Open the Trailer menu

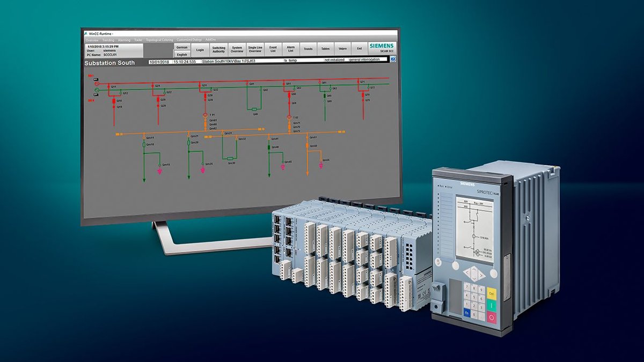(x=138, y=40)
